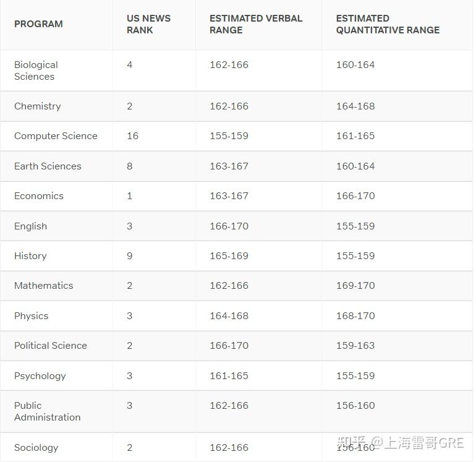Screen dimensions: 476x462
Task: Select the 169-170 quantitative range for Mathematics
Action: pos(355,286)
